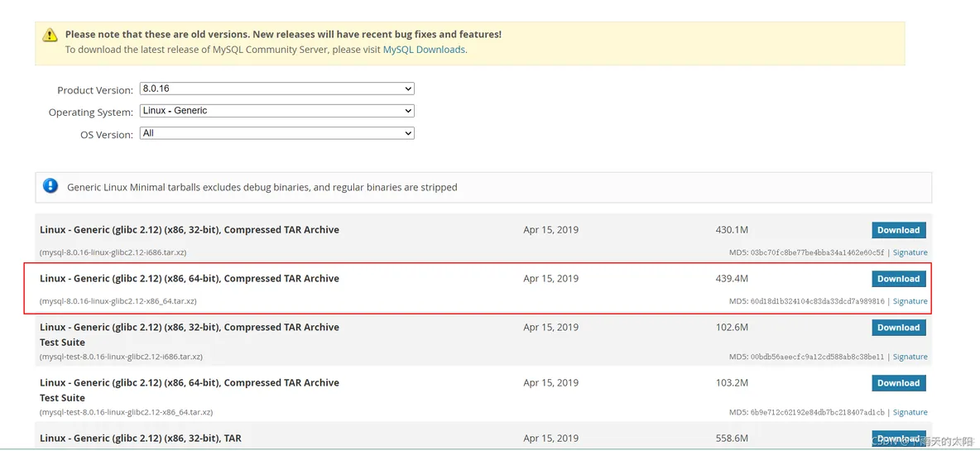Click the 439.4M file size
Screen dimensions: 980x451
(732, 279)
